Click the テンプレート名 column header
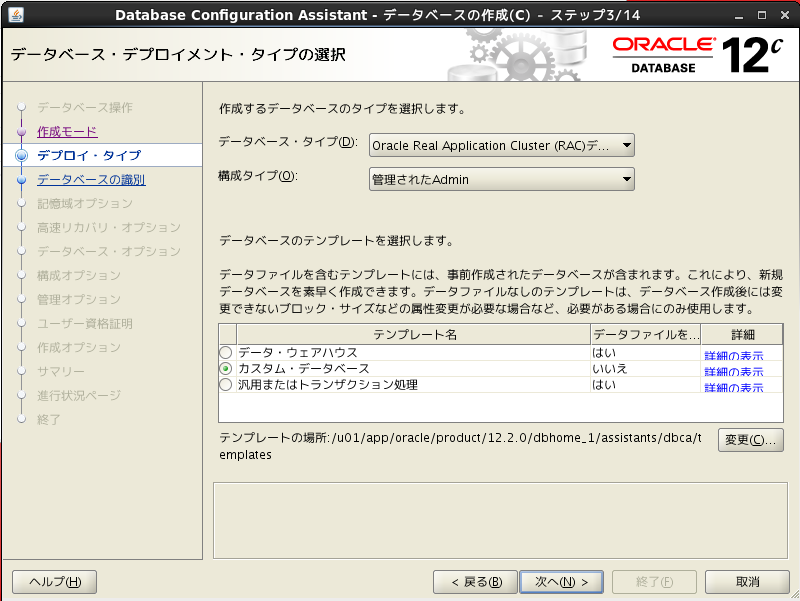 click(x=414, y=335)
